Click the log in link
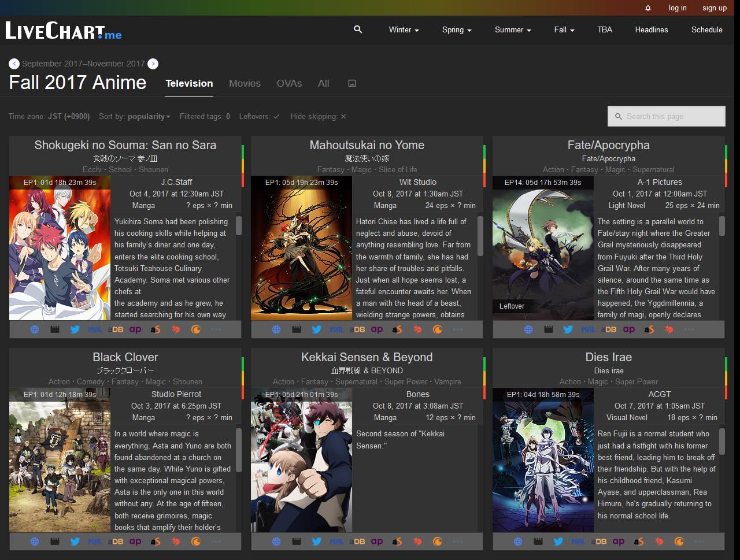This screenshot has width=740, height=560. pos(678,8)
